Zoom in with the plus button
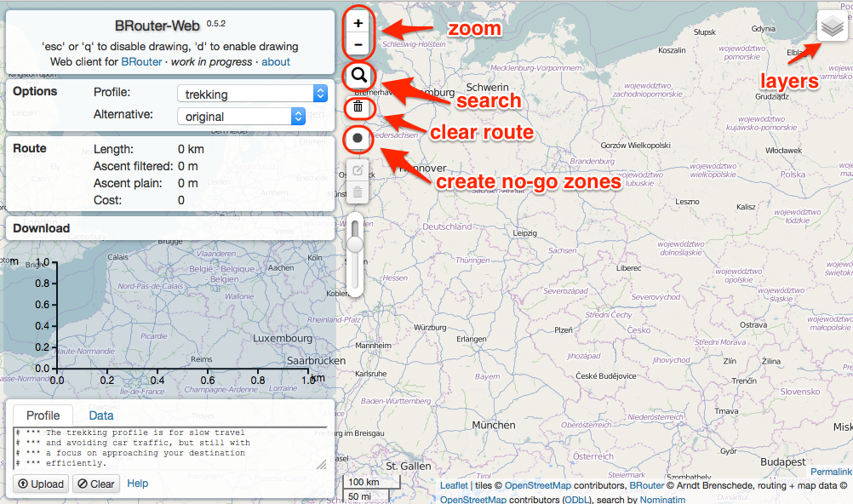The width and height of the screenshot is (853, 504). [358, 24]
